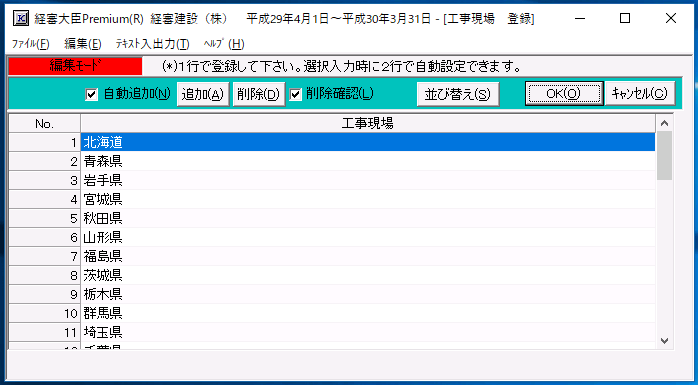Click row number 10 cell
Image resolution: width=698 pixels, height=385 pixels.
[45, 314]
